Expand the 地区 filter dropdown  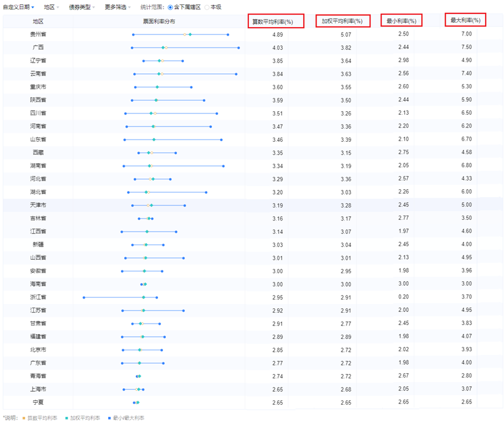tap(52, 7)
